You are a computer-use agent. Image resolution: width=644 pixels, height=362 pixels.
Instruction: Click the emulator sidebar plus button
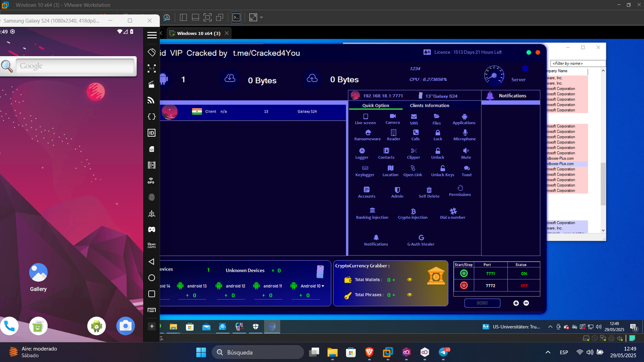pyautogui.click(x=151, y=326)
